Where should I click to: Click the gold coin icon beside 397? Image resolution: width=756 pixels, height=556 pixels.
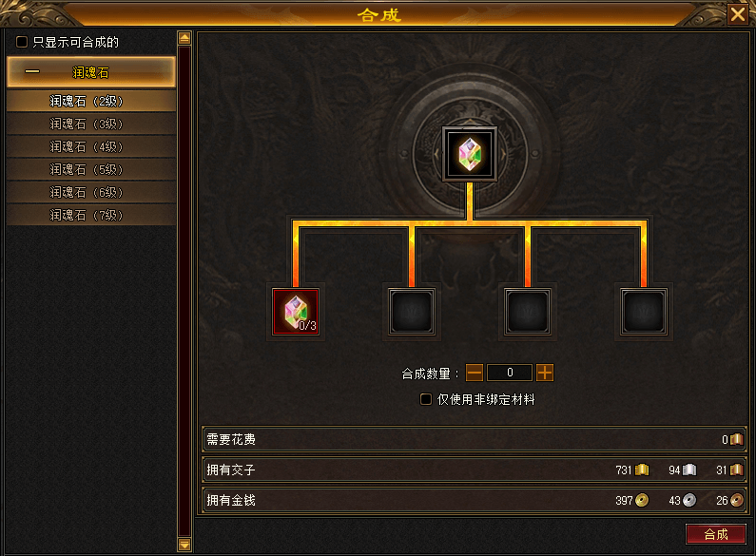pos(642,500)
